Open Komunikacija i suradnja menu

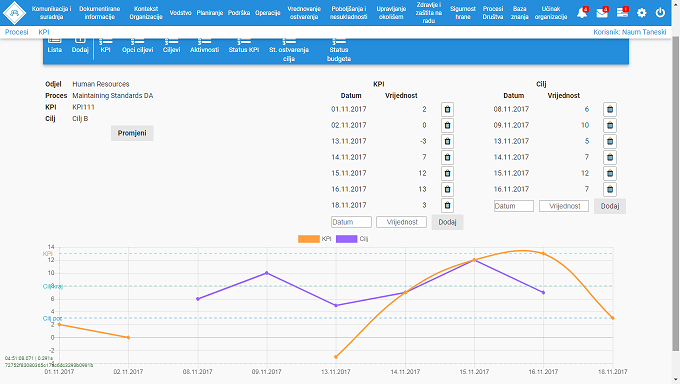[51, 13]
